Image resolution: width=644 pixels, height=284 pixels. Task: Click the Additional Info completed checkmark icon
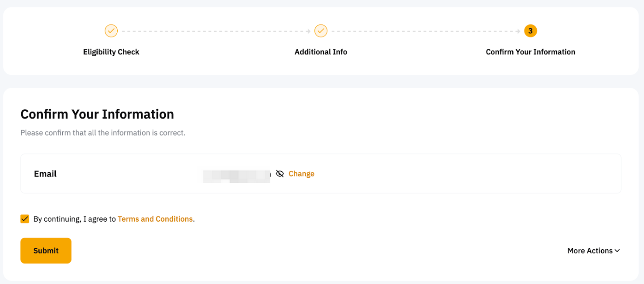(x=320, y=31)
